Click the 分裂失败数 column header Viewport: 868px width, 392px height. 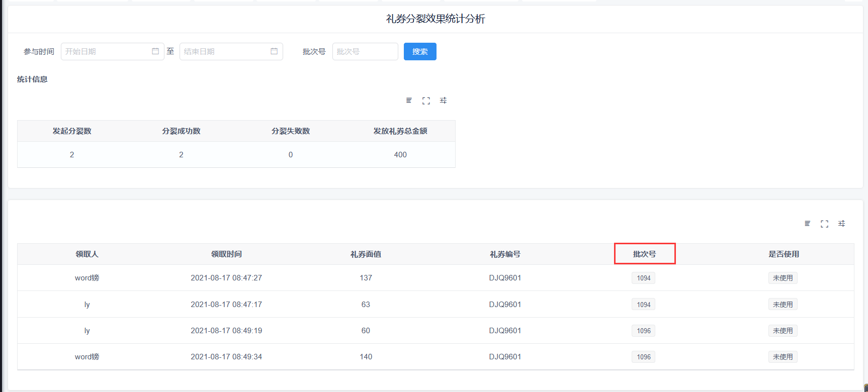(x=291, y=131)
